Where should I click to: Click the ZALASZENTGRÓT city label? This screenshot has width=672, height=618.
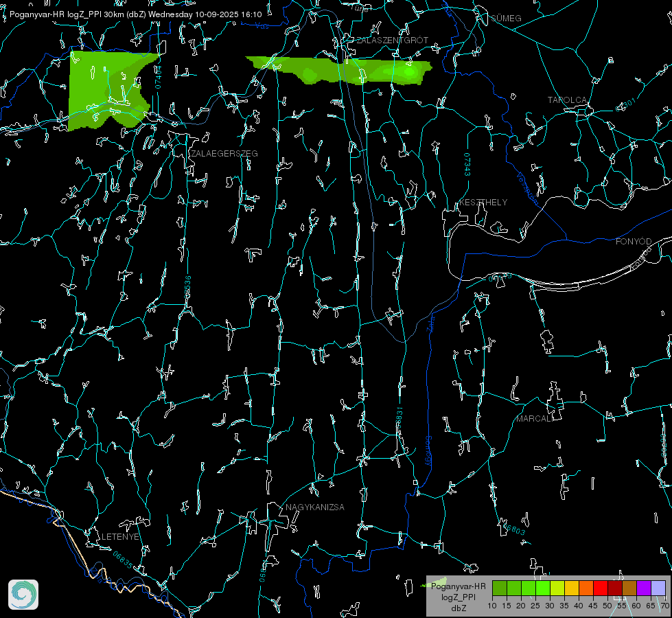click(x=392, y=41)
